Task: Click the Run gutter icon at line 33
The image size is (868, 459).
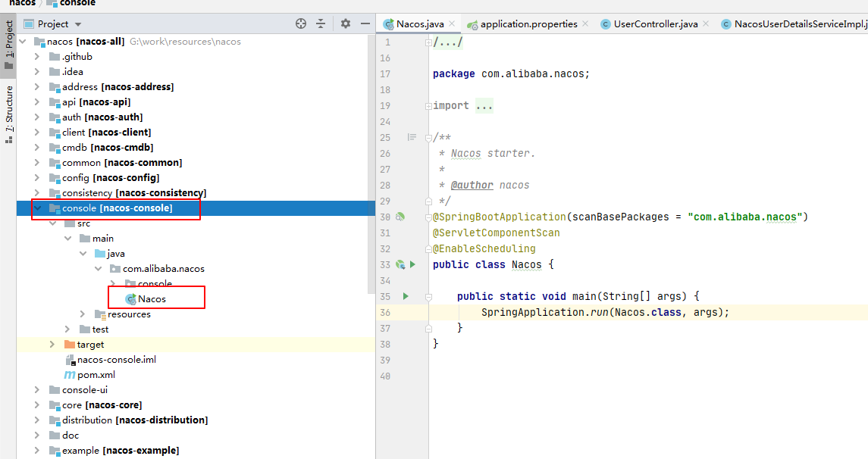Action: tap(413, 264)
